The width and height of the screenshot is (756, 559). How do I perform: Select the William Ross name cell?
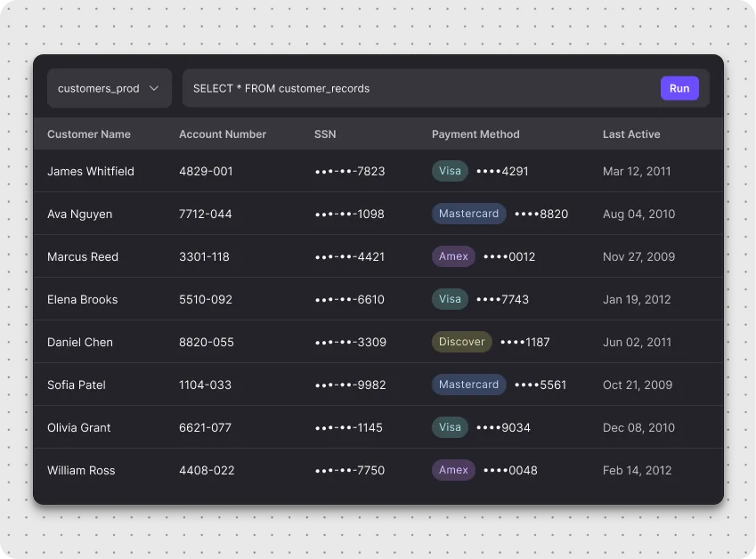tap(81, 470)
